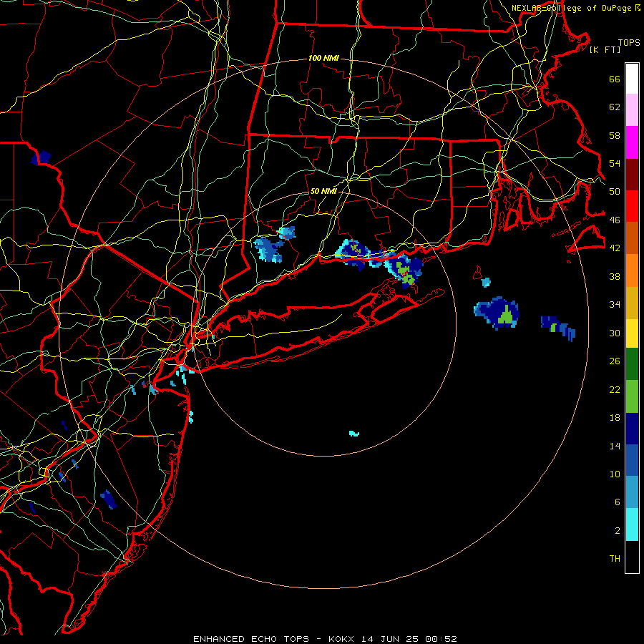Viewport: 644px width, 644px height.
Task: Click the navy 18 kft legend swatch
Action: click(632, 429)
